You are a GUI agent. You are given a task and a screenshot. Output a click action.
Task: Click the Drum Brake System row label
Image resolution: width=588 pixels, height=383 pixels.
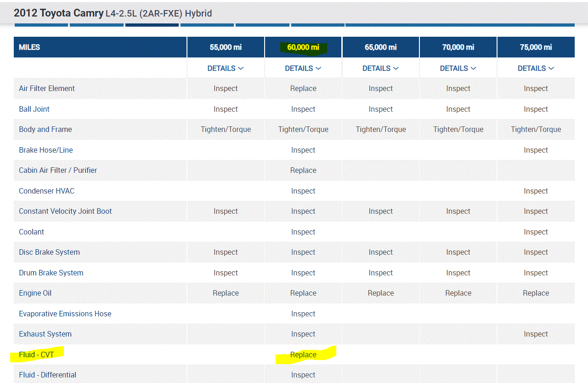point(51,273)
